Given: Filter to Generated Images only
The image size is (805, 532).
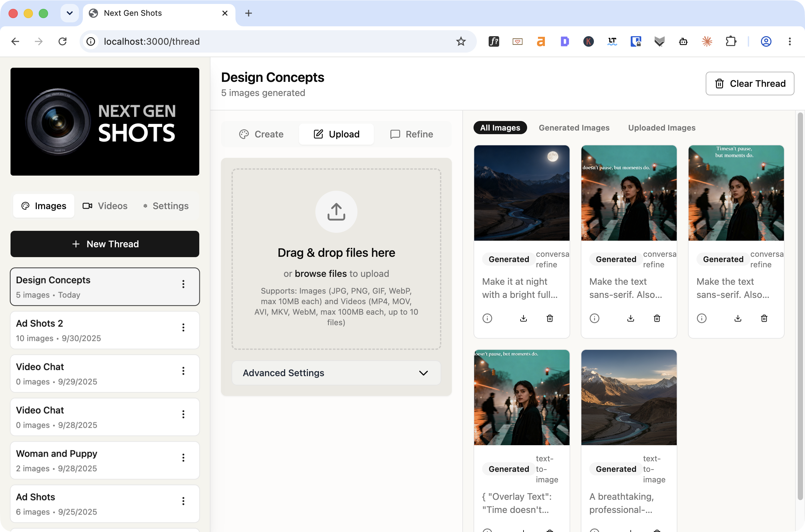Looking at the screenshot, I should (574, 128).
